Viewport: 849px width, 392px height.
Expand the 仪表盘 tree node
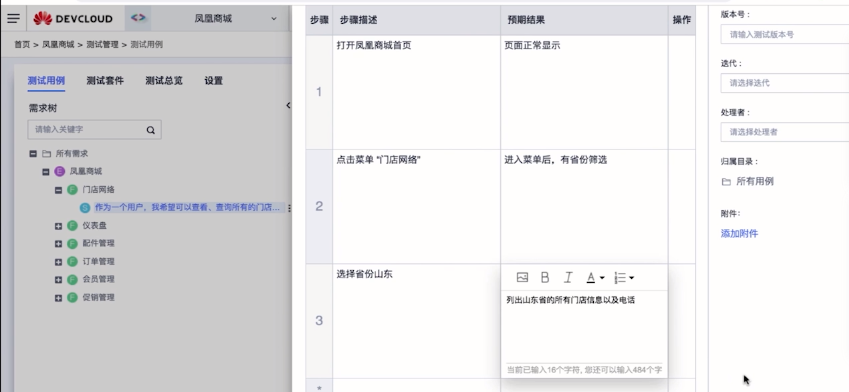click(58, 226)
